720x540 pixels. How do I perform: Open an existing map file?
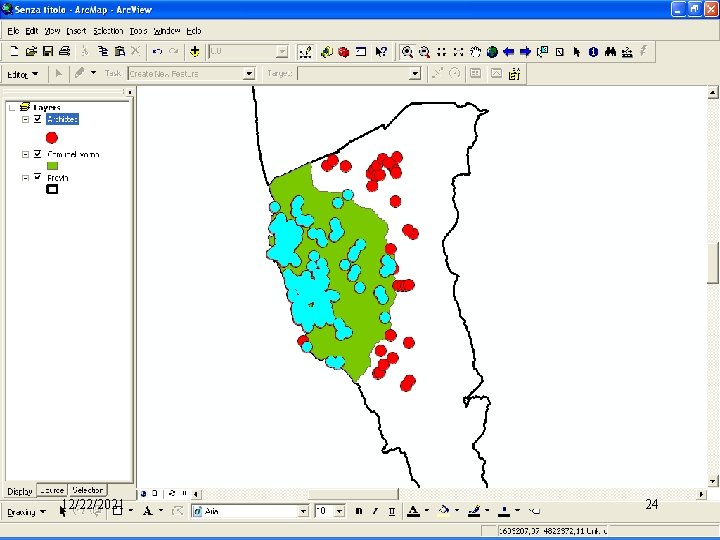(x=31, y=51)
